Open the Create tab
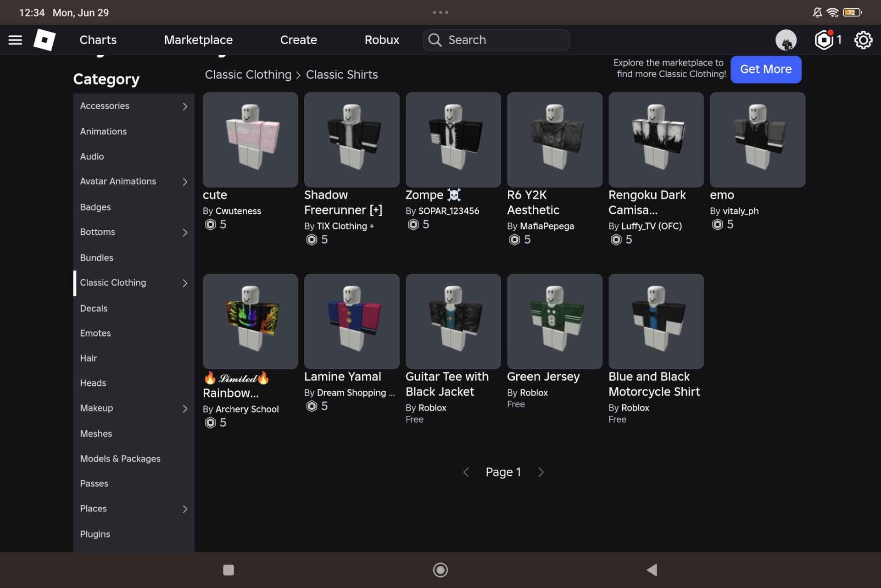The image size is (881, 588). [299, 40]
